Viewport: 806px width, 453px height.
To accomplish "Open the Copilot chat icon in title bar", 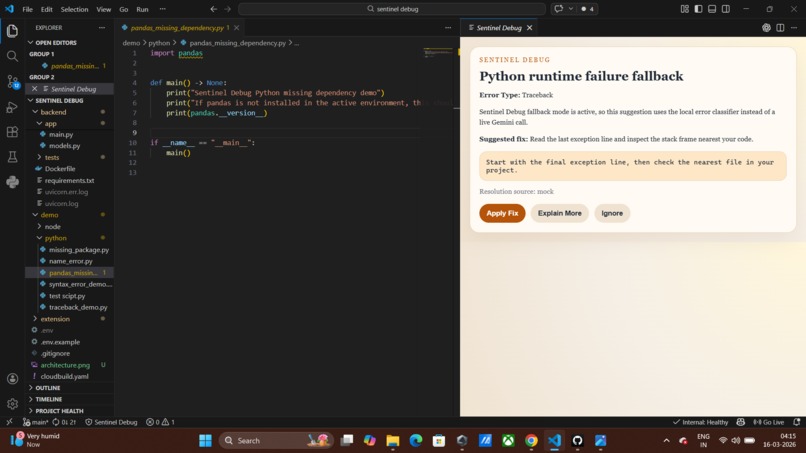I will (x=559, y=9).
